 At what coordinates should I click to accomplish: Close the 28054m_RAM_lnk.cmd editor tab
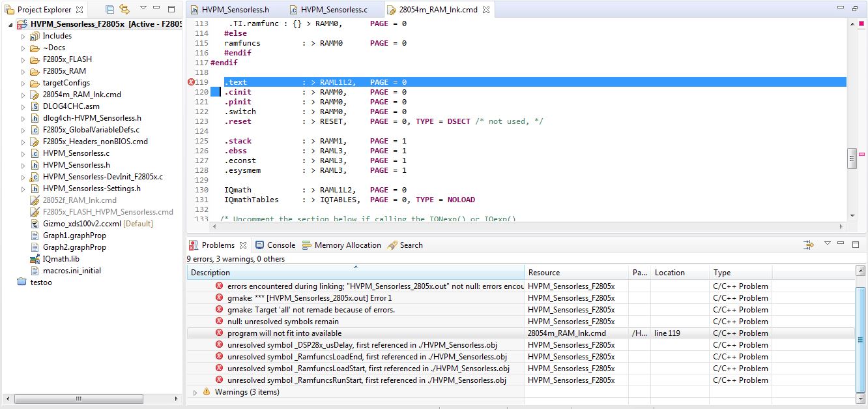pos(485,10)
